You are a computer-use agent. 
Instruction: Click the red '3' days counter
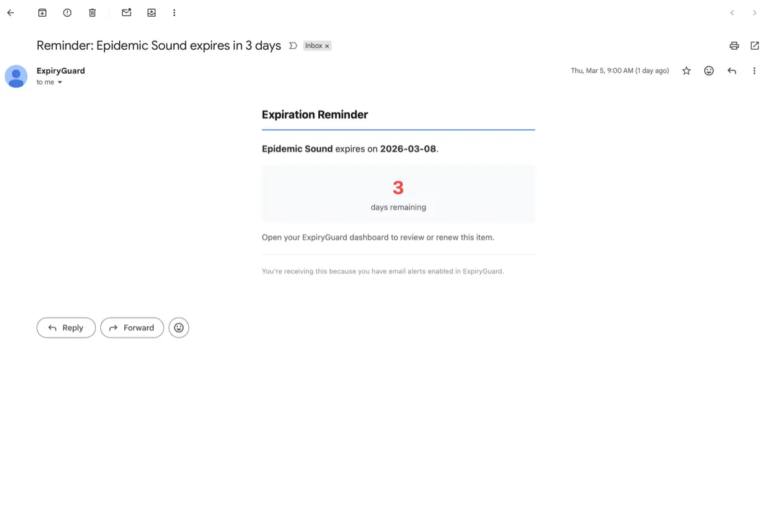(x=398, y=187)
